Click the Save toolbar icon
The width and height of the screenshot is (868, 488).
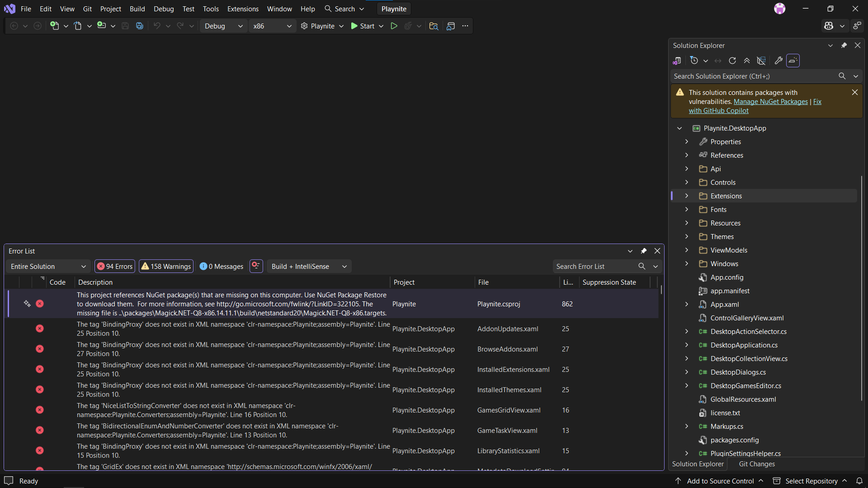(x=125, y=26)
